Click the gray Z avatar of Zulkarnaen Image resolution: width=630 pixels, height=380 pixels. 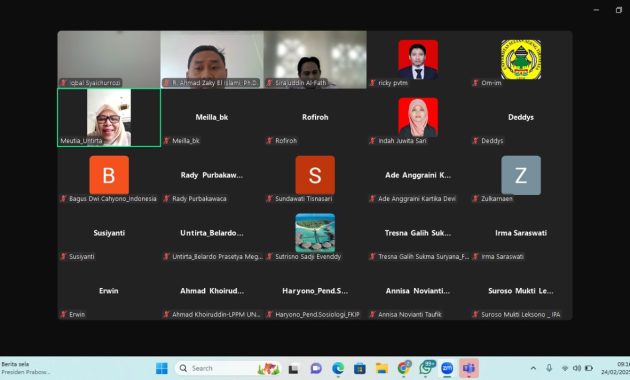521,175
